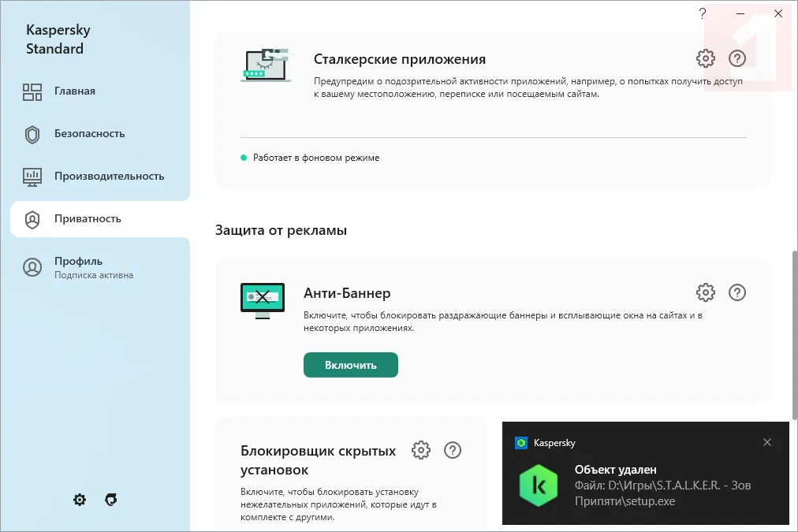Click the Главная dashboard grid icon

[x=32, y=92]
